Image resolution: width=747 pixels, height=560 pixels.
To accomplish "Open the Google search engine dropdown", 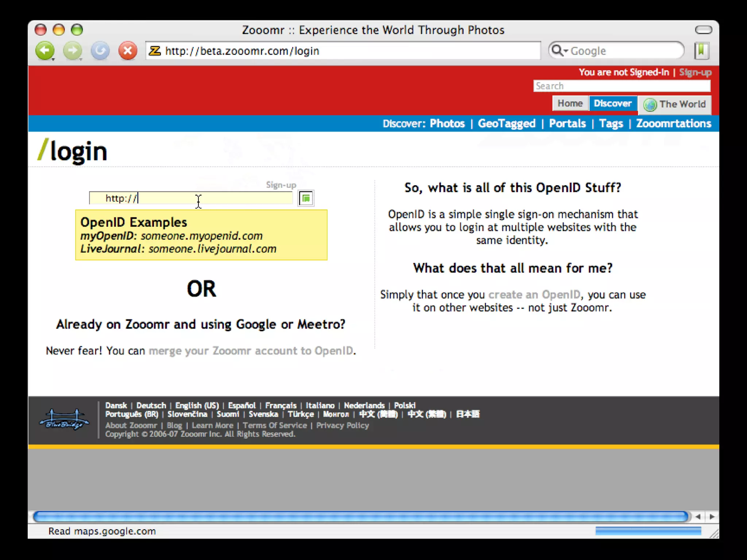I will pyautogui.click(x=560, y=51).
